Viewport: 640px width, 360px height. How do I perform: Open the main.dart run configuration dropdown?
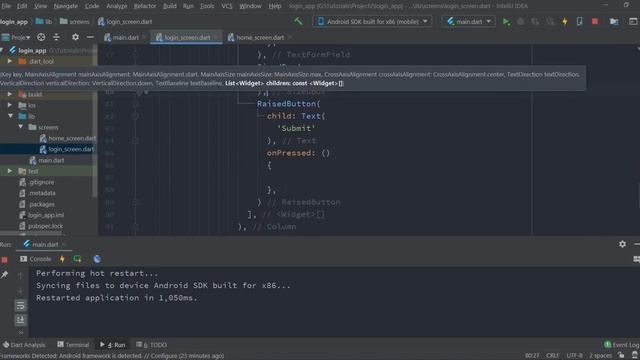pyautogui.click(x=469, y=21)
